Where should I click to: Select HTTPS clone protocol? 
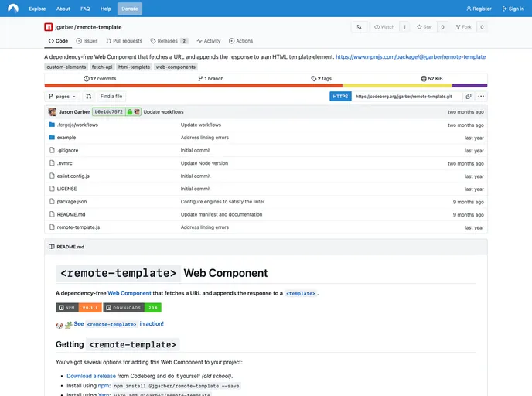[x=340, y=97]
